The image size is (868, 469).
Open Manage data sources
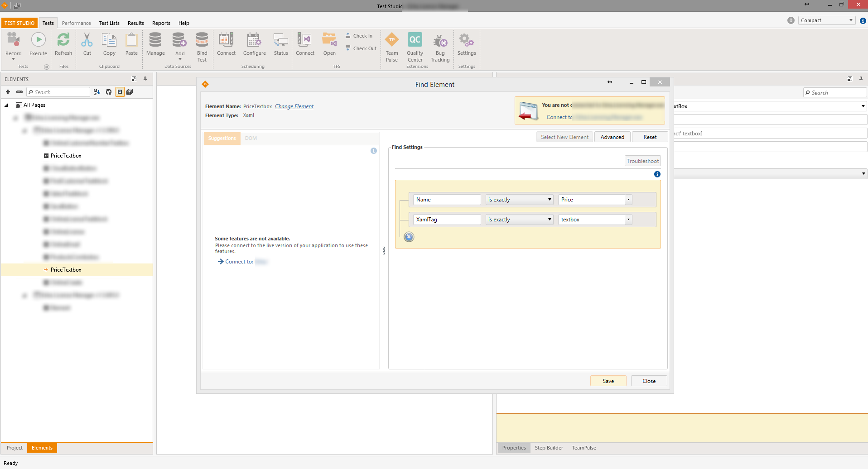(155, 40)
